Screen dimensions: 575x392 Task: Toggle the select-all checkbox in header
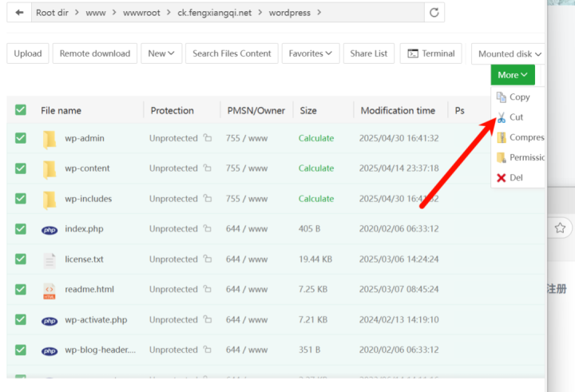point(21,109)
